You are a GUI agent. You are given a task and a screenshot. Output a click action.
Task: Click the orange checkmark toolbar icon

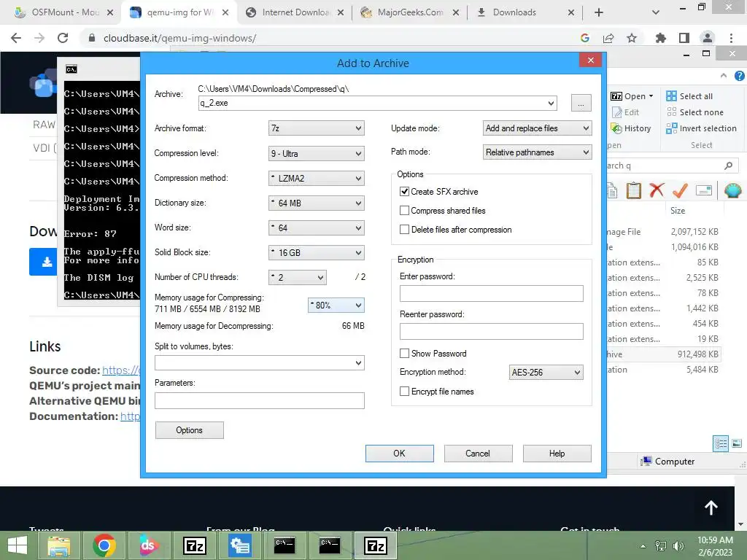pyautogui.click(x=680, y=190)
